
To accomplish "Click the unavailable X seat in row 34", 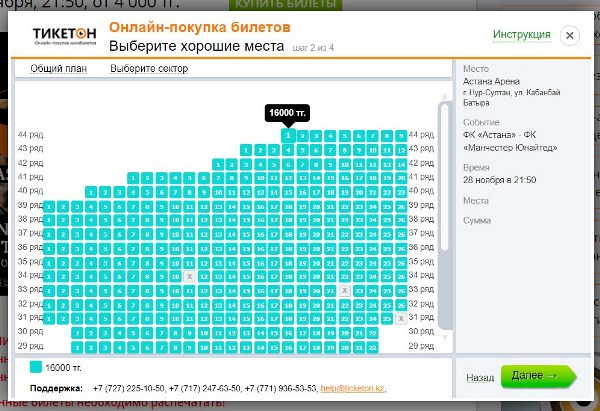I will click(x=189, y=276).
